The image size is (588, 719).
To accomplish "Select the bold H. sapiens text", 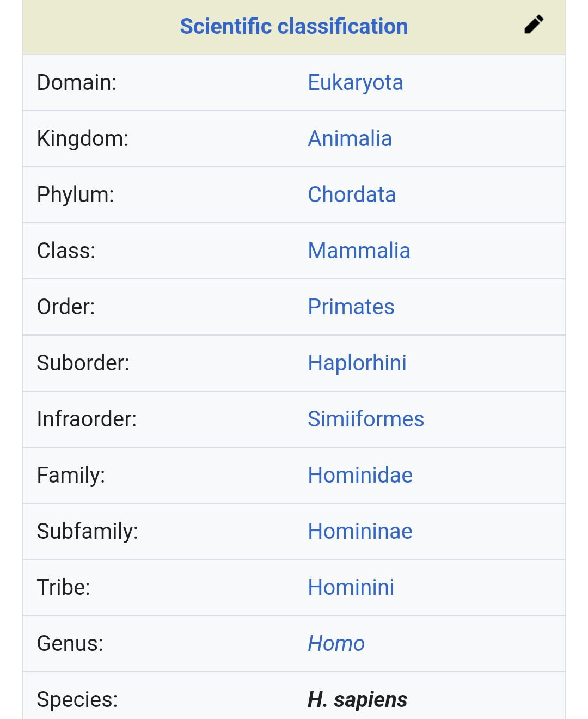I will tap(357, 700).
